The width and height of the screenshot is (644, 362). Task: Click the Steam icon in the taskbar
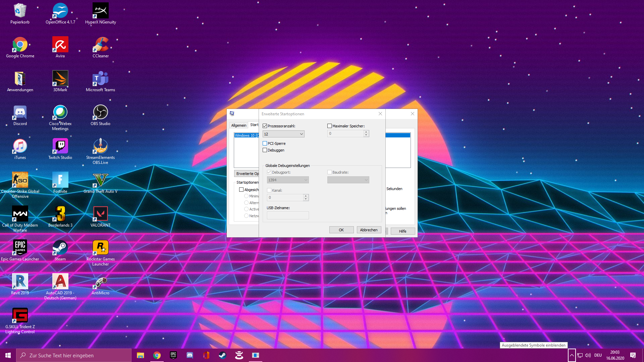[222, 355]
